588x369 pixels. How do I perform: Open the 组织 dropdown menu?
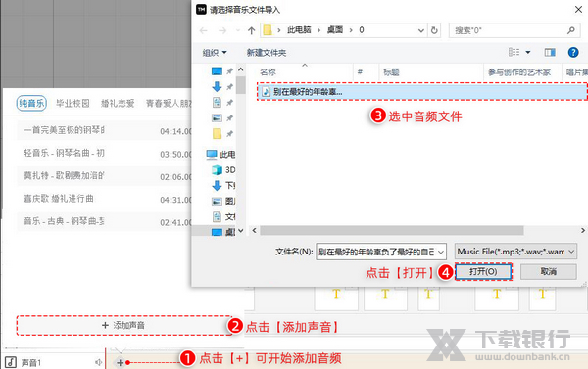tap(215, 53)
